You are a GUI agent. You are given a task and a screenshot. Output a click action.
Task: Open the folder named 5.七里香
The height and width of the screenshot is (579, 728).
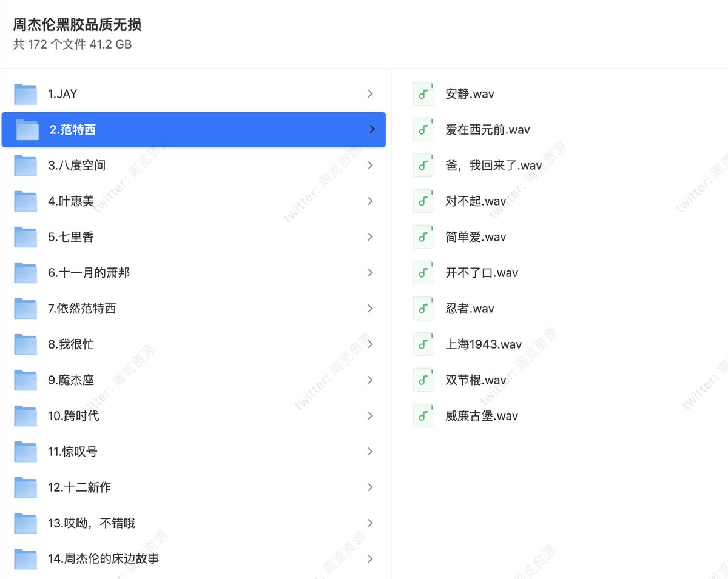pos(71,237)
